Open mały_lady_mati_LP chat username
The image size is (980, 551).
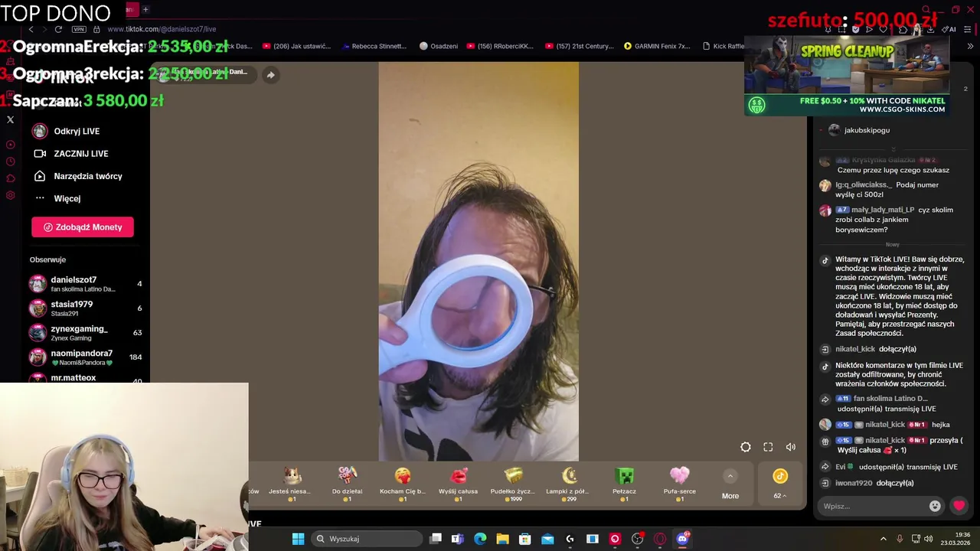(883, 210)
